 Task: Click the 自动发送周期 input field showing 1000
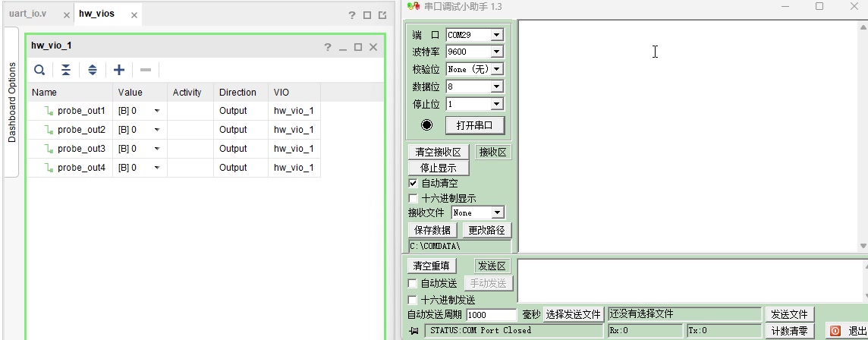pyautogui.click(x=491, y=315)
